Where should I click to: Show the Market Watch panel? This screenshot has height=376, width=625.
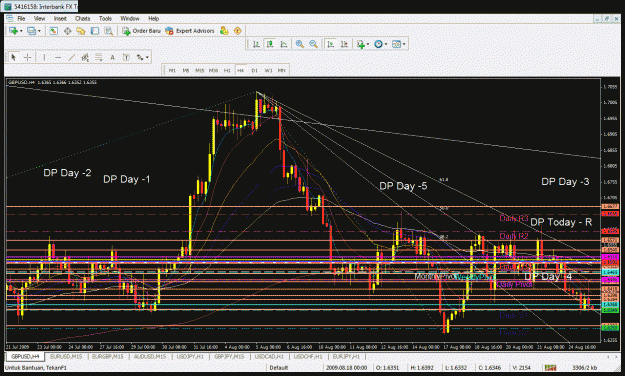coord(54,31)
